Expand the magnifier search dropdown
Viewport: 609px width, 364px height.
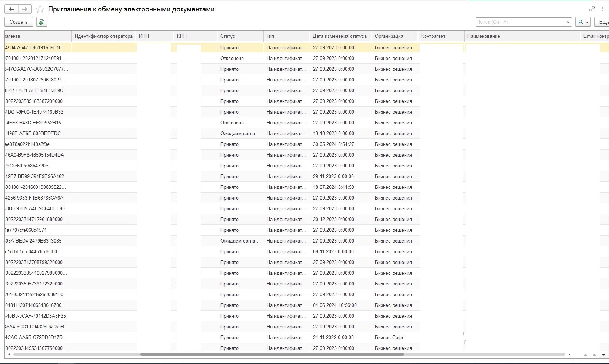[x=583, y=22]
